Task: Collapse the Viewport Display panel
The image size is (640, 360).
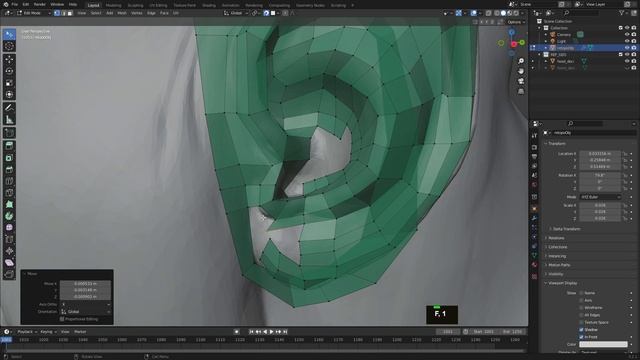Action: point(561,283)
